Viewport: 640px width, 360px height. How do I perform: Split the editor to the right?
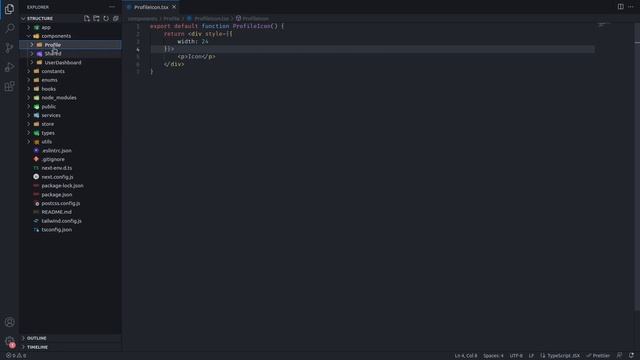coord(620,7)
